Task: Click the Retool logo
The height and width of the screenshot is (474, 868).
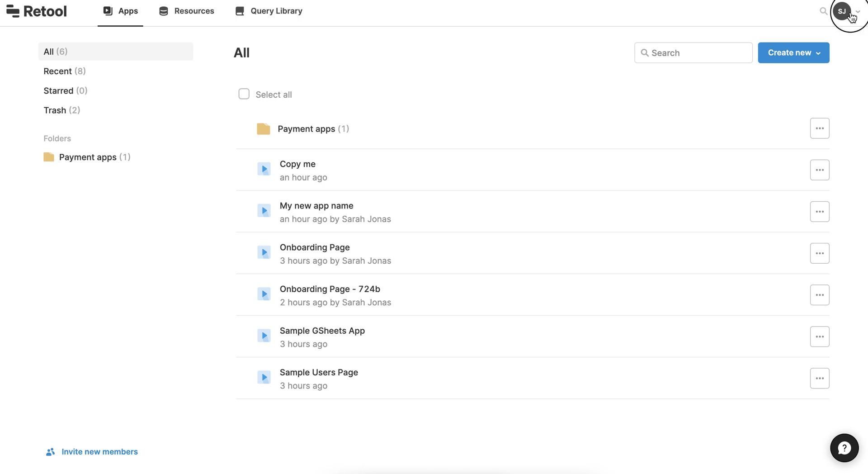Action: [x=36, y=11]
